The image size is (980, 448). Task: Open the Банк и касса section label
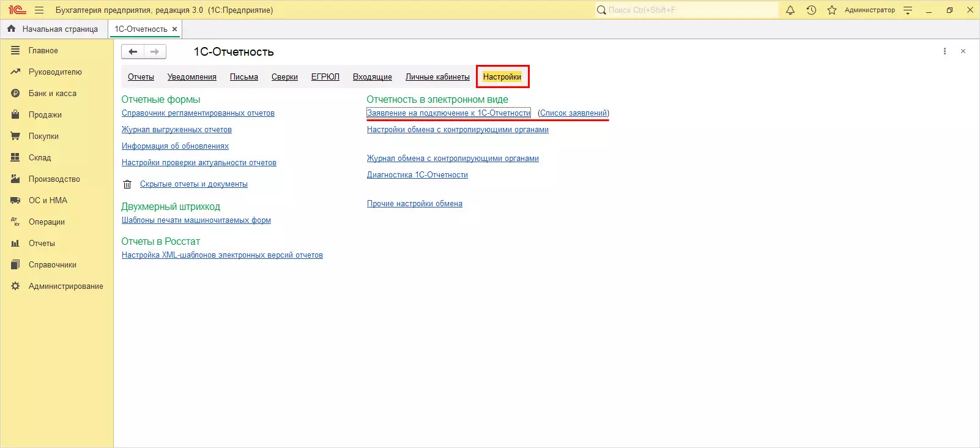(x=53, y=93)
